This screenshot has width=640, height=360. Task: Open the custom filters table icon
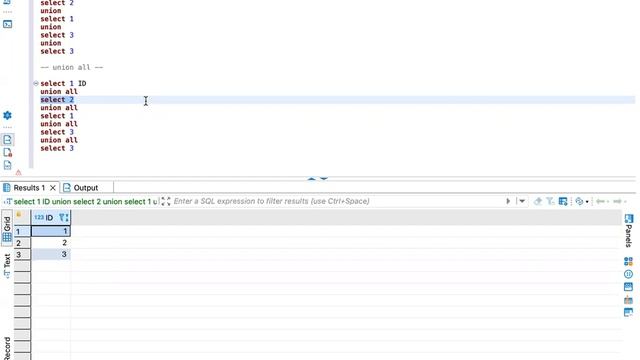pyautogui.click(x=563, y=201)
